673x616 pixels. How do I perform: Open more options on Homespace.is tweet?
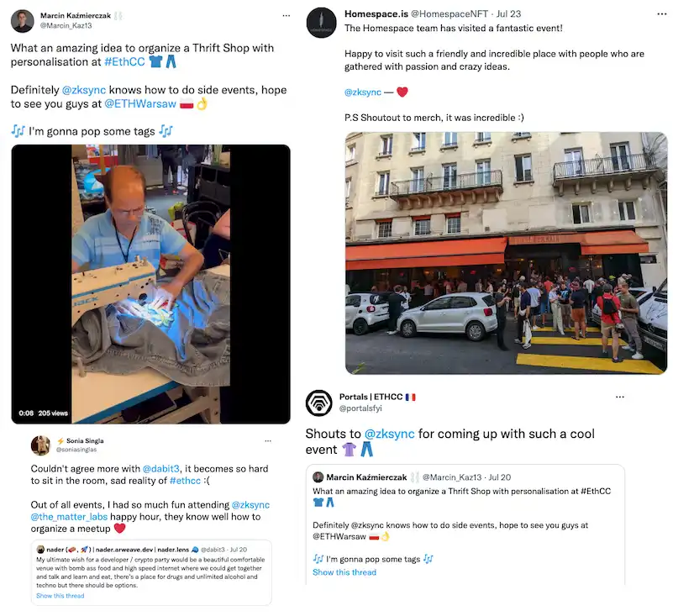661,14
